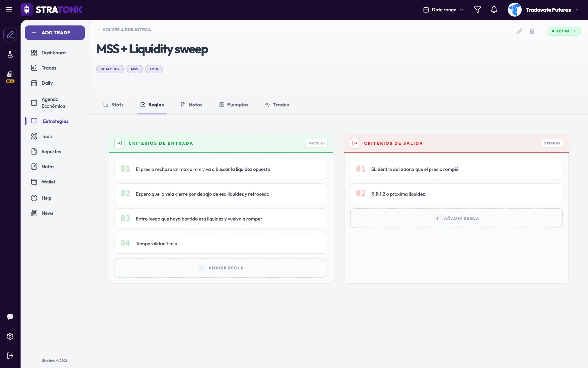Image resolution: width=588 pixels, height=368 pixels.
Task: Click the entry criteria arrow icon
Action: pos(119,143)
